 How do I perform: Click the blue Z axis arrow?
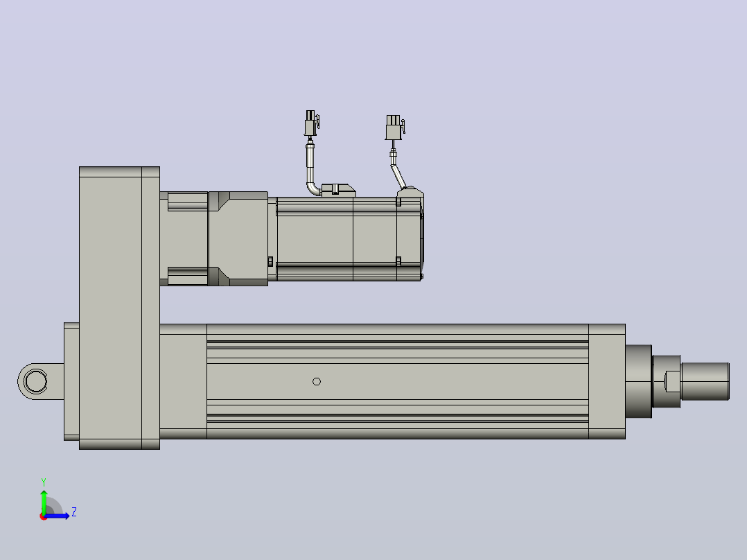[x=57, y=516]
